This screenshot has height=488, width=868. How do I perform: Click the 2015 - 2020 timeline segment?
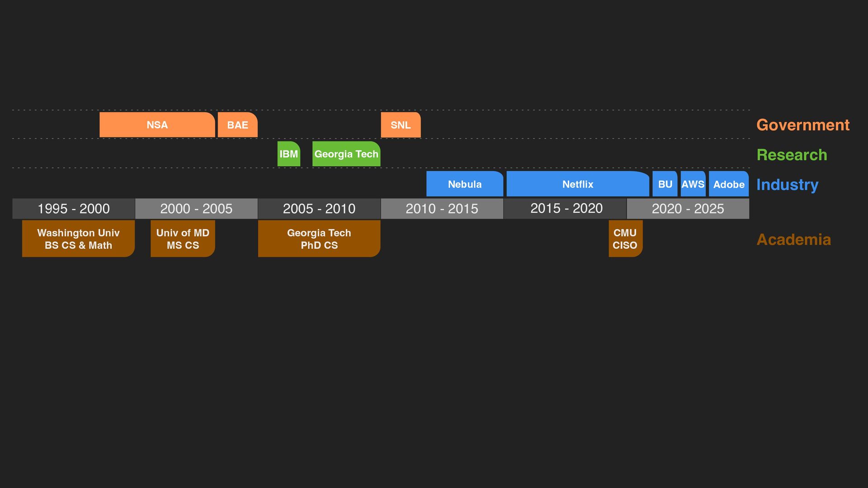pos(566,209)
